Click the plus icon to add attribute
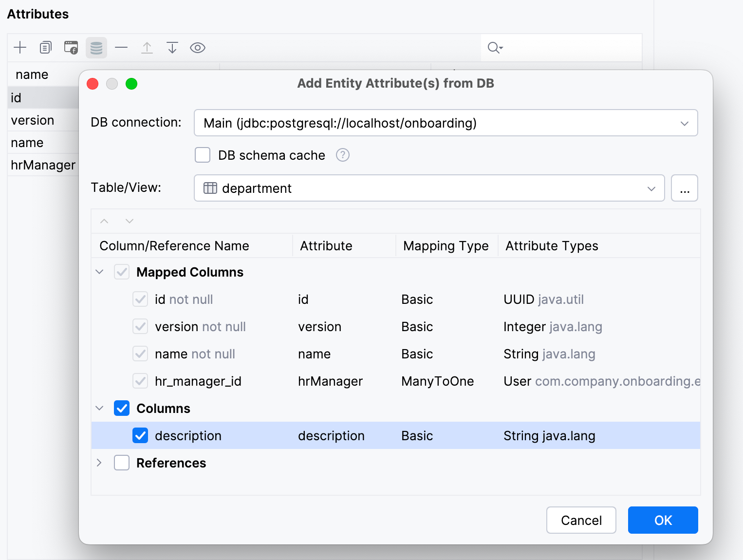This screenshot has height=560, width=743. 20,48
